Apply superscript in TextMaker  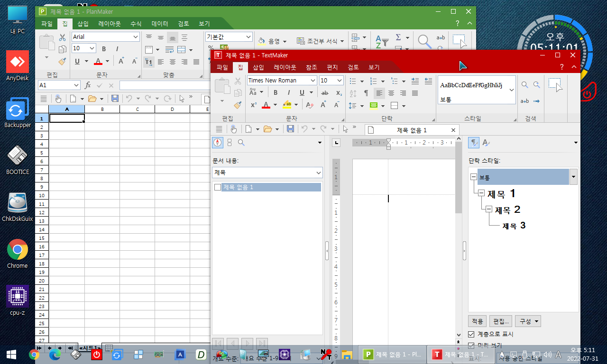(254, 105)
